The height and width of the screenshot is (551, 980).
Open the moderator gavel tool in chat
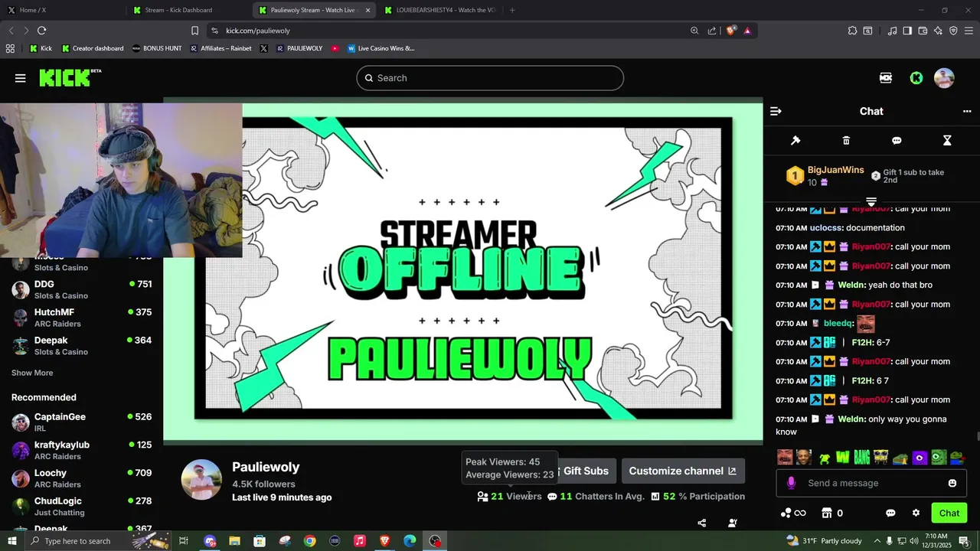tap(795, 141)
